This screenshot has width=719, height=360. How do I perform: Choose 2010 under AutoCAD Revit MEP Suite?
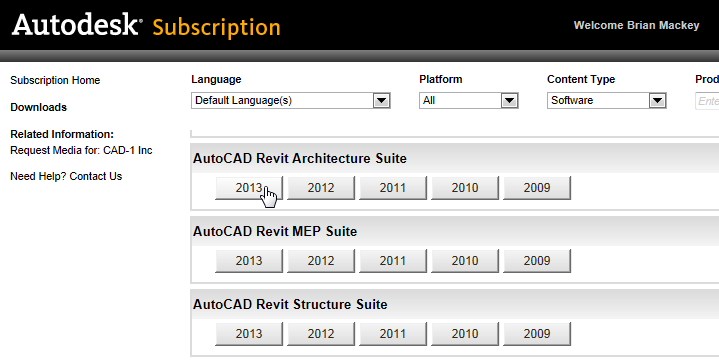(x=465, y=261)
